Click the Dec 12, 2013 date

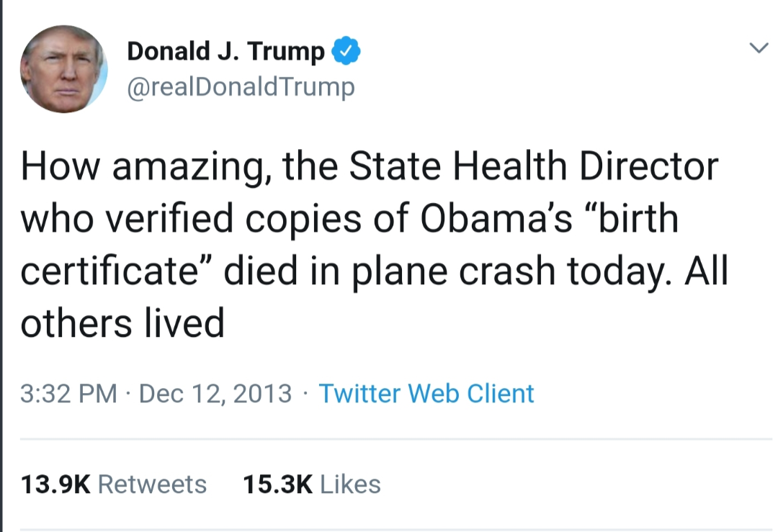click(x=215, y=394)
